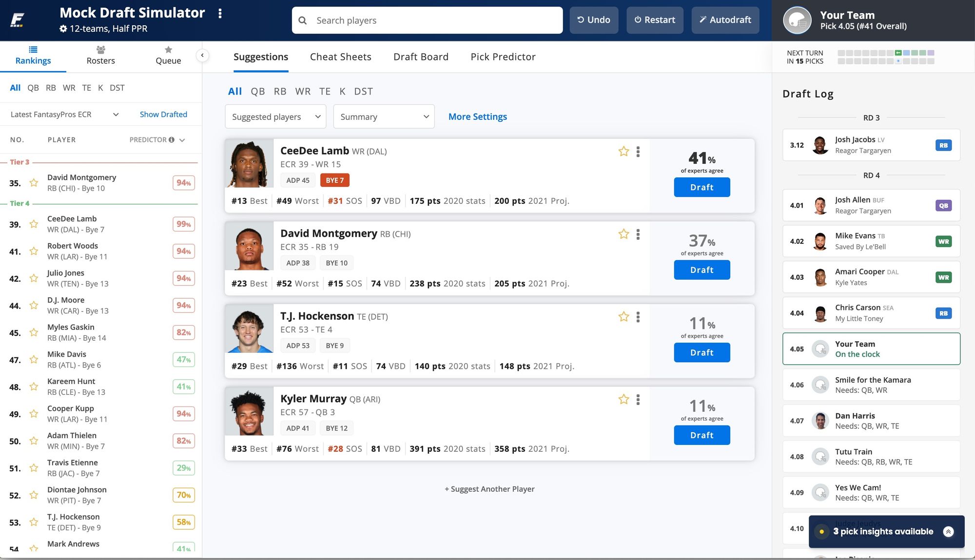Screen dimensions: 975x560
Task: Click the Rankings panel icon
Action: pyautogui.click(x=33, y=49)
